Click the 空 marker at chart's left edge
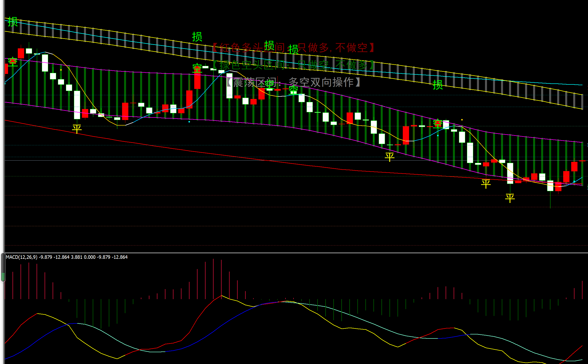588x364 pixels. coord(13,62)
